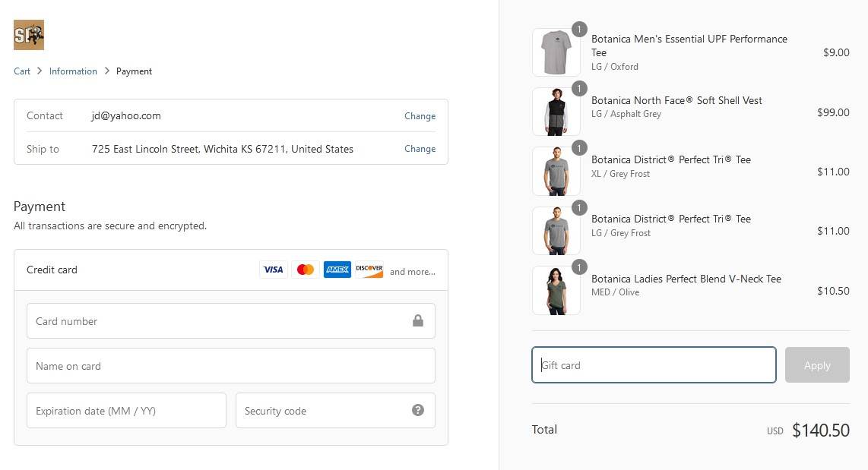This screenshot has width=868, height=470.
Task: Click 'All transactions are secure and encrypted' text
Action: 110,226
